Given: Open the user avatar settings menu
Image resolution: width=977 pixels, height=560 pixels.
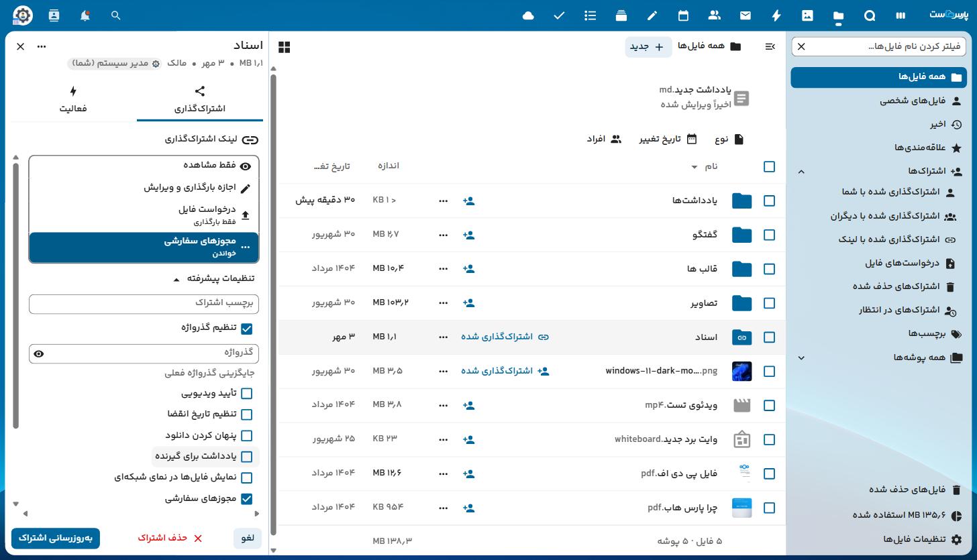Looking at the screenshot, I should point(22,15).
